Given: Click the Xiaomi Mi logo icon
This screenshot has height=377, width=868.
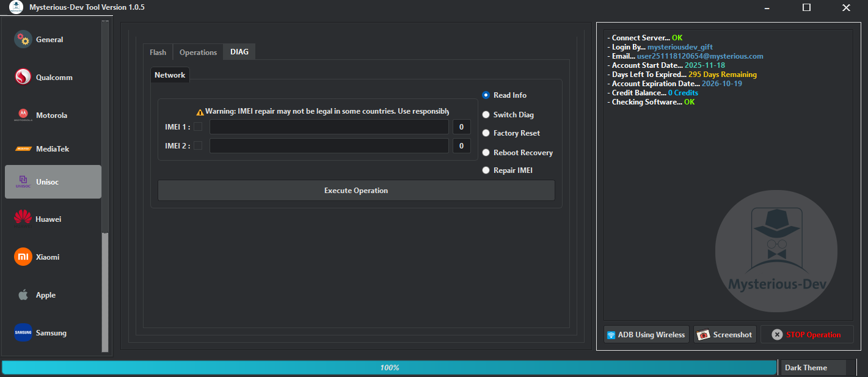Looking at the screenshot, I should click(23, 257).
